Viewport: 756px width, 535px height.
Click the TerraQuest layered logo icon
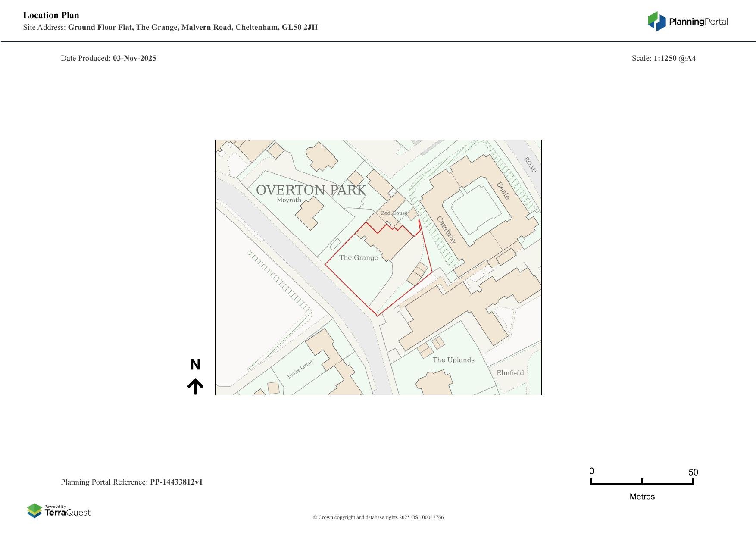(x=34, y=510)
